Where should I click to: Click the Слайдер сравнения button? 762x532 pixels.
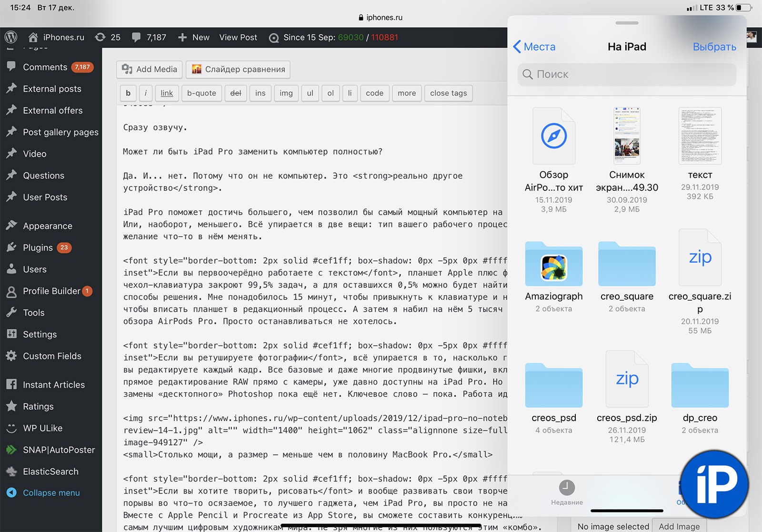click(x=238, y=69)
